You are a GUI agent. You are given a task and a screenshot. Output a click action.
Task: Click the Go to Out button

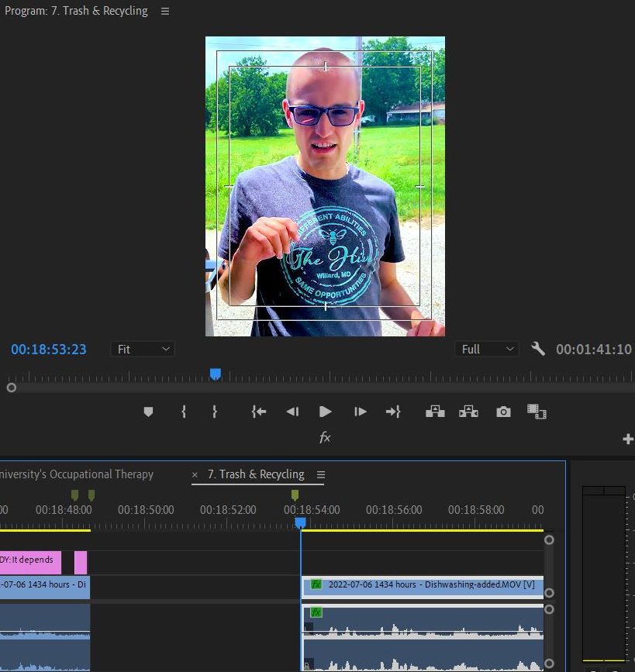pyautogui.click(x=393, y=412)
